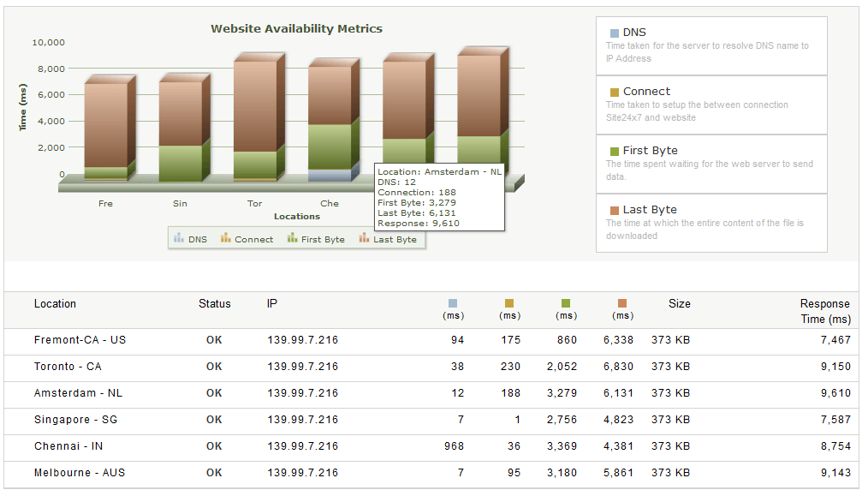This screenshot has height=496, width=868.
Task: Select the yellow Connect column icon in table header
Action: 508,304
